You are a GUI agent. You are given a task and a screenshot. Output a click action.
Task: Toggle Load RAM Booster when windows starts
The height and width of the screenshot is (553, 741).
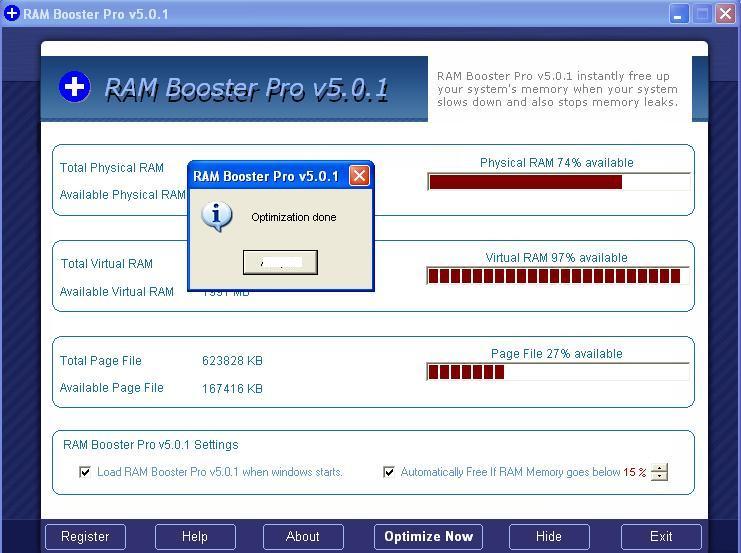point(85,472)
